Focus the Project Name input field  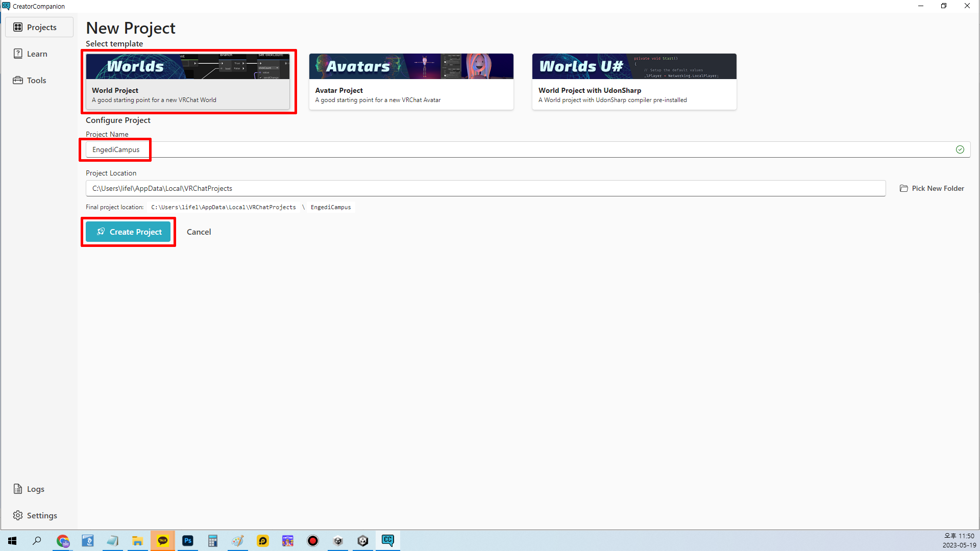click(x=510, y=149)
